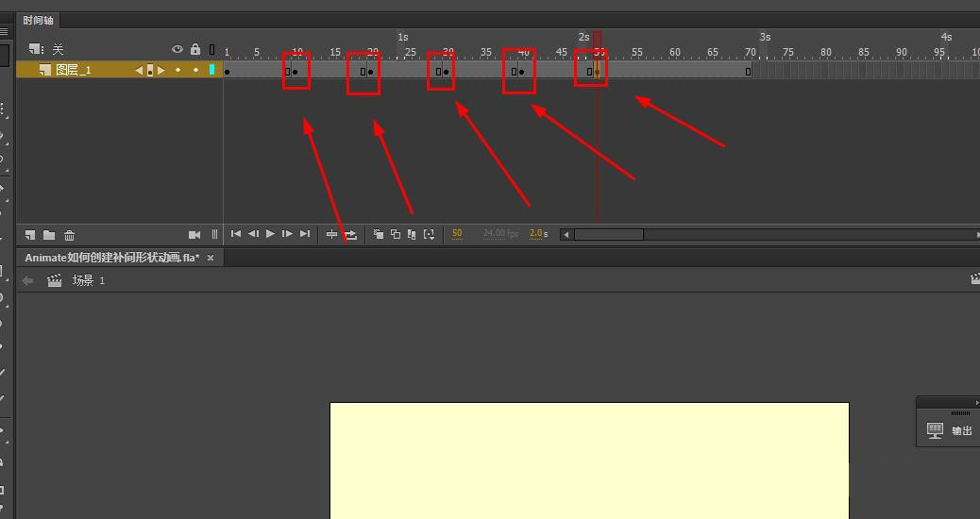980x519 pixels.
Task: Go to next keyframe arrow on 图层_1
Action: coord(161,71)
